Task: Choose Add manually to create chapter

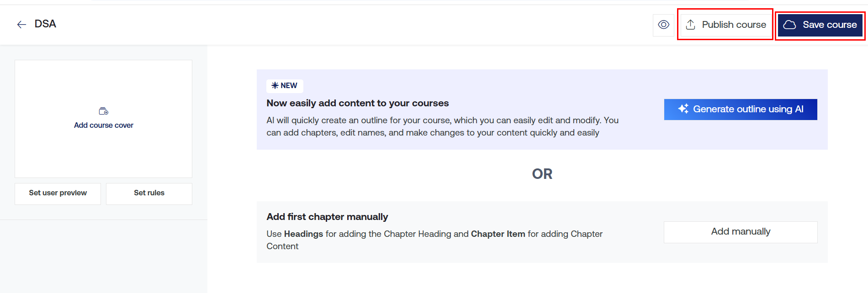Action: (x=740, y=232)
